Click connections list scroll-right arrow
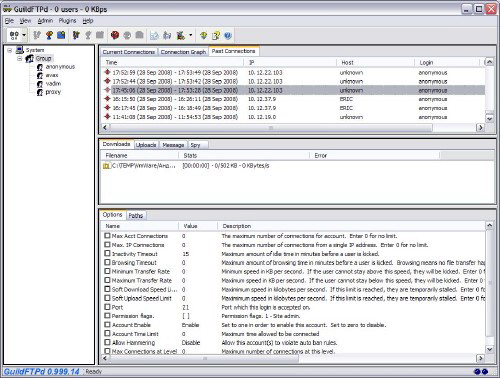This screenshot has width=500, height=378. point(480,127)
